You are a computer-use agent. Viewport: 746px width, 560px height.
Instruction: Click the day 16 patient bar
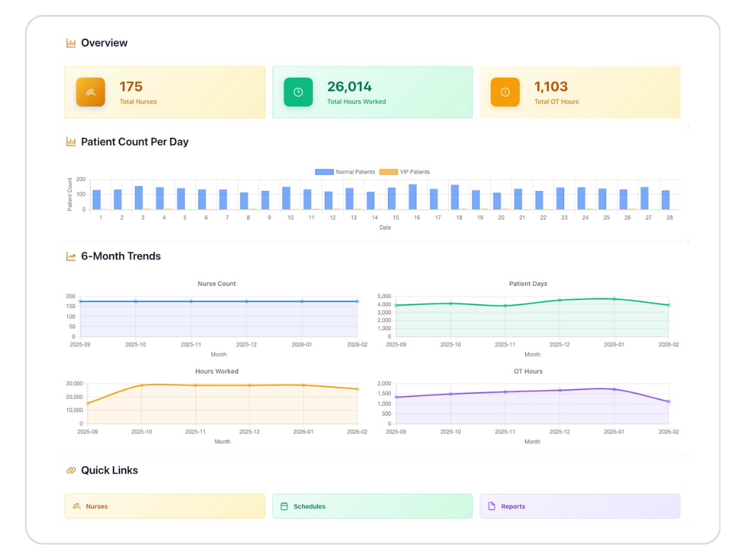pos(412,197)
